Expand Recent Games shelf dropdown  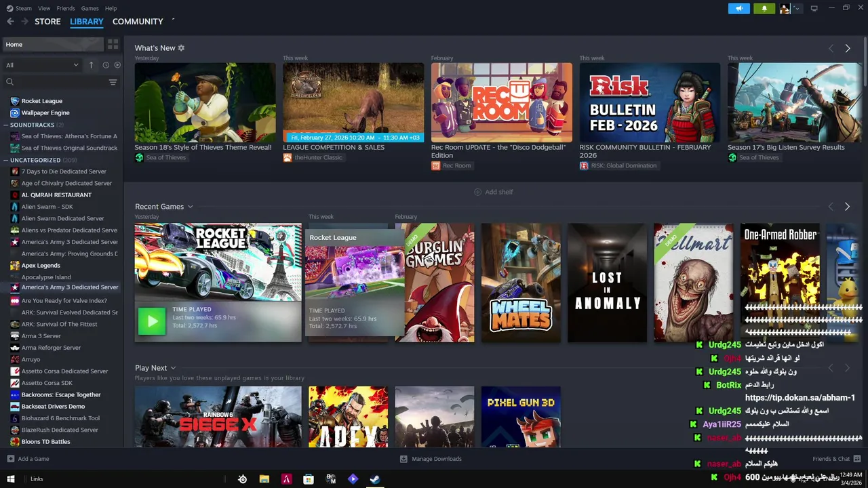(190, 207)
